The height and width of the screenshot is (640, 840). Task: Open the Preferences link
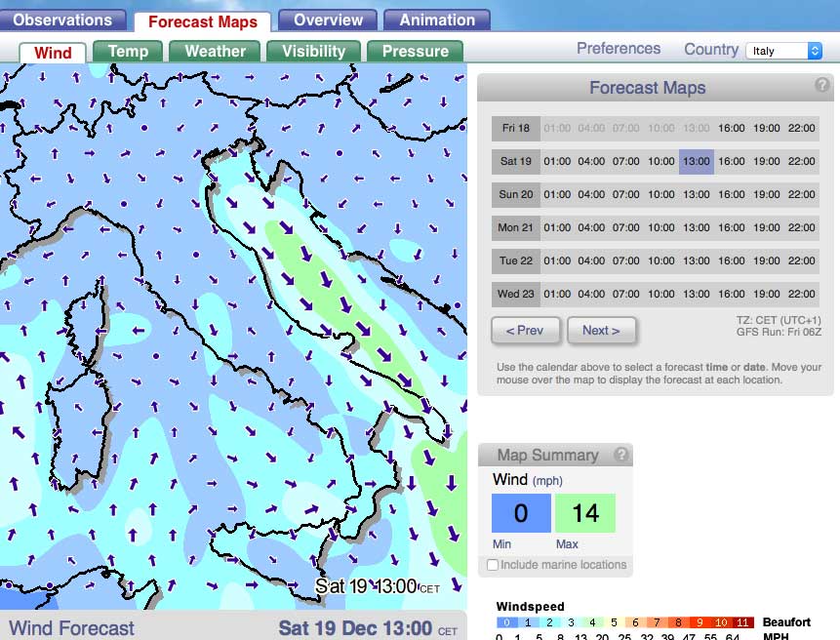point(619,49)
